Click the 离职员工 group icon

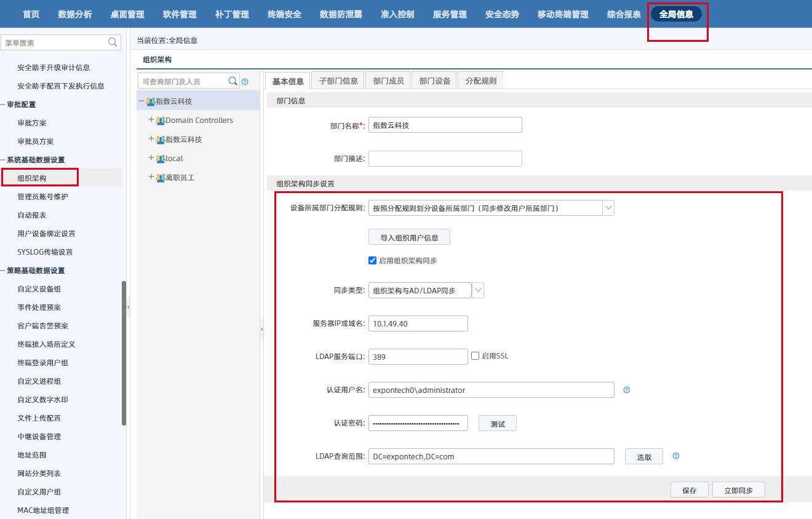tap(161, 178)
